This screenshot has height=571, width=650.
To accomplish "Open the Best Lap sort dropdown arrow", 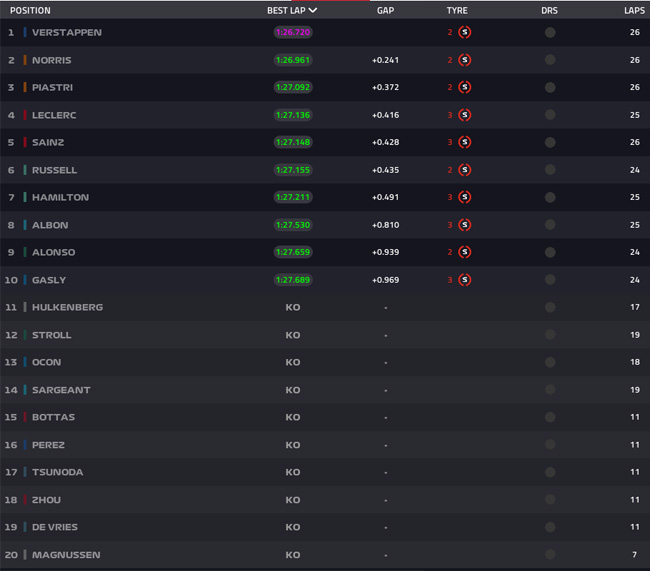I will click(x=313, y=10).
